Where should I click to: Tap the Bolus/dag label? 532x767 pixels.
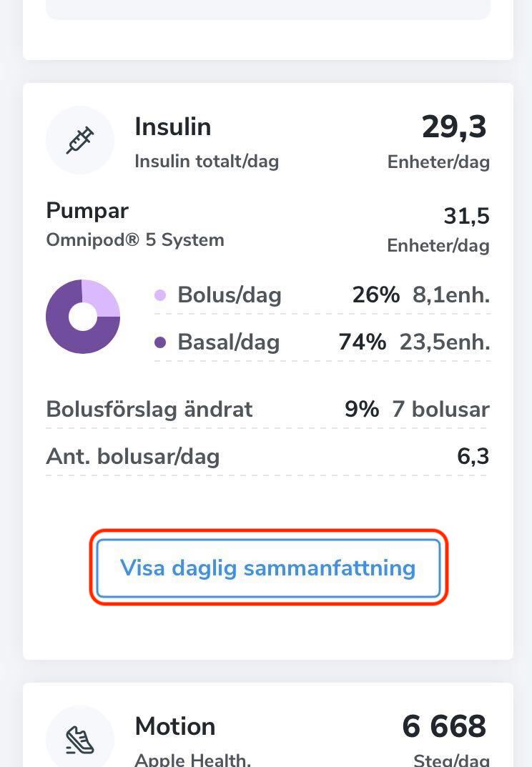pyautogui.click(x=230, y=295)
